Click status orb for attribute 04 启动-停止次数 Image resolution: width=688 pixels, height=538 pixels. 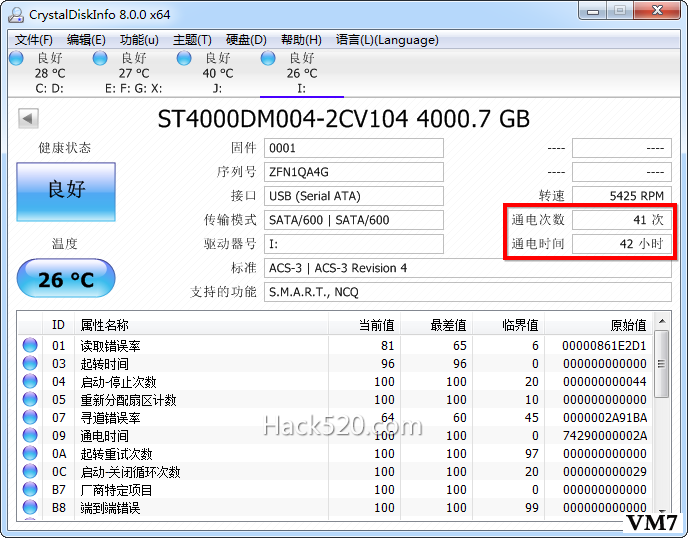(30, 381)
